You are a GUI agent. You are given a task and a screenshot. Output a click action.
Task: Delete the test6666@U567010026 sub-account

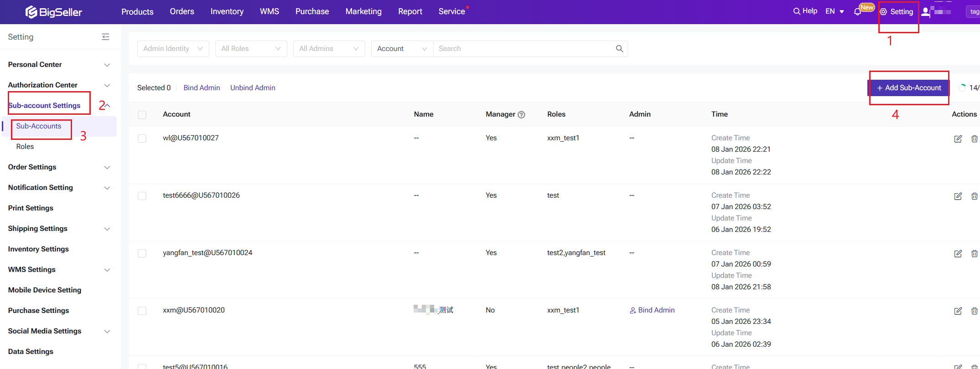974,196
